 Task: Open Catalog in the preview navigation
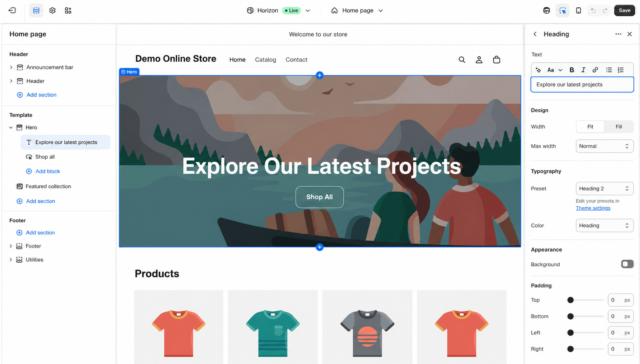coord(265,60)
